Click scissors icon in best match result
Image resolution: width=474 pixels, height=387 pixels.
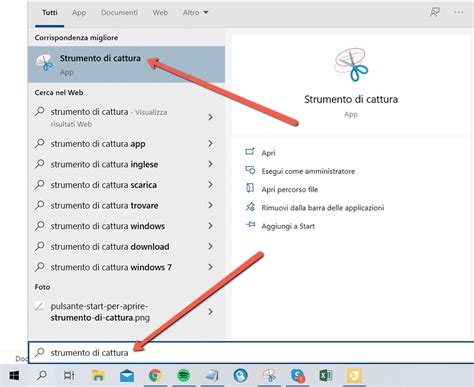click(x=45, y=62)
